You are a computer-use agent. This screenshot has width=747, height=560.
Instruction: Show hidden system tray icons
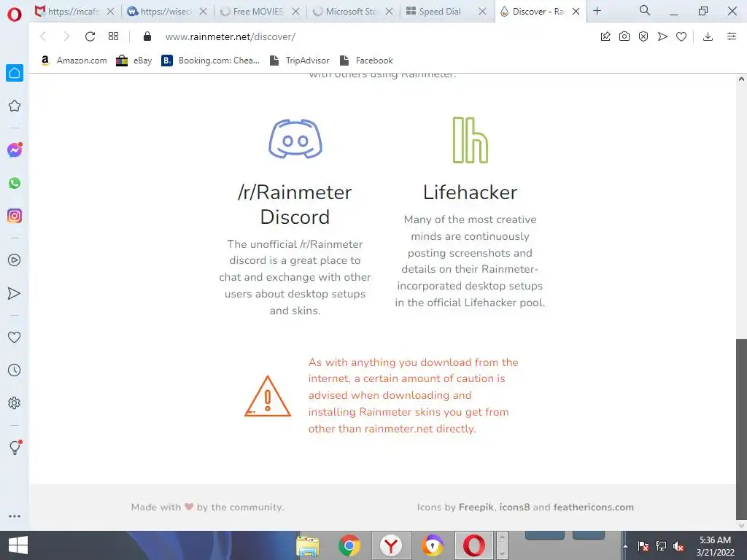625,547
